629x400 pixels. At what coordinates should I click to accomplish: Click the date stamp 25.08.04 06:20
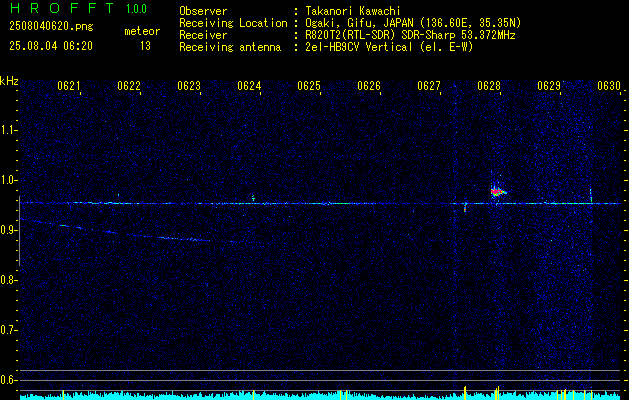click(51, 46)
